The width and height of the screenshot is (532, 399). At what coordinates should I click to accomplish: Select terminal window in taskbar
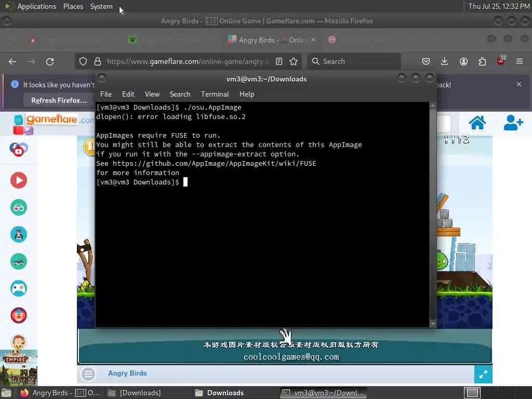[x=324, y=393]
